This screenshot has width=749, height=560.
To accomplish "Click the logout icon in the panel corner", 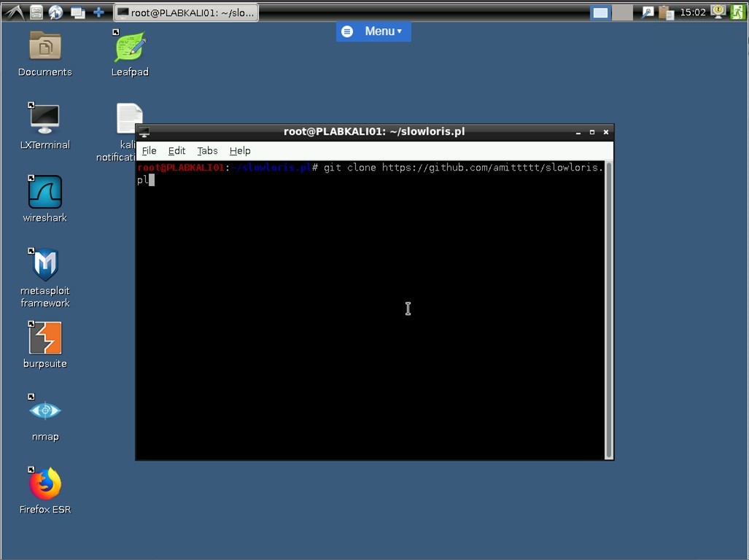I will tap(739, 12).
